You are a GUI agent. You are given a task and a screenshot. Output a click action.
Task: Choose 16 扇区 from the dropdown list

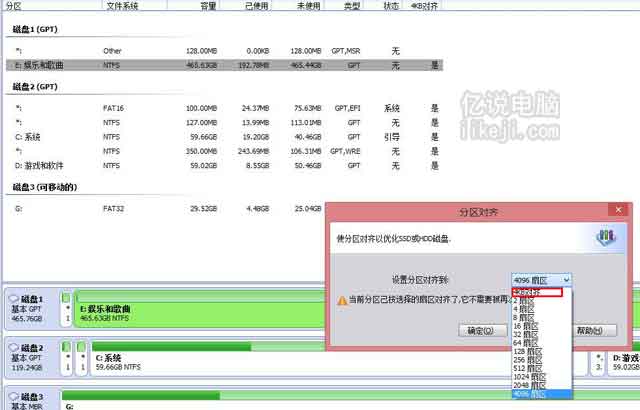[x=542, y=326]
